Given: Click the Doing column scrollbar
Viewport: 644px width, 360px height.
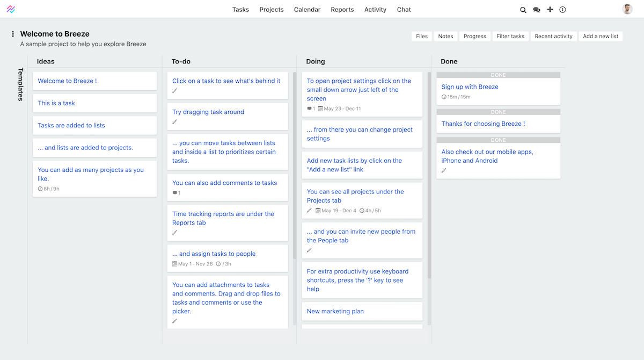Looking at the screenshot, I should point(429,176).
